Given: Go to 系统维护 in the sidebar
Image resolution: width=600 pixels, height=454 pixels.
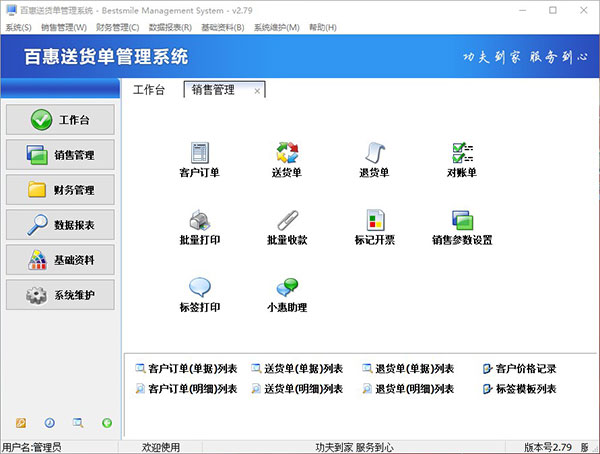Looking at the screenshot, I should (60, 295).
